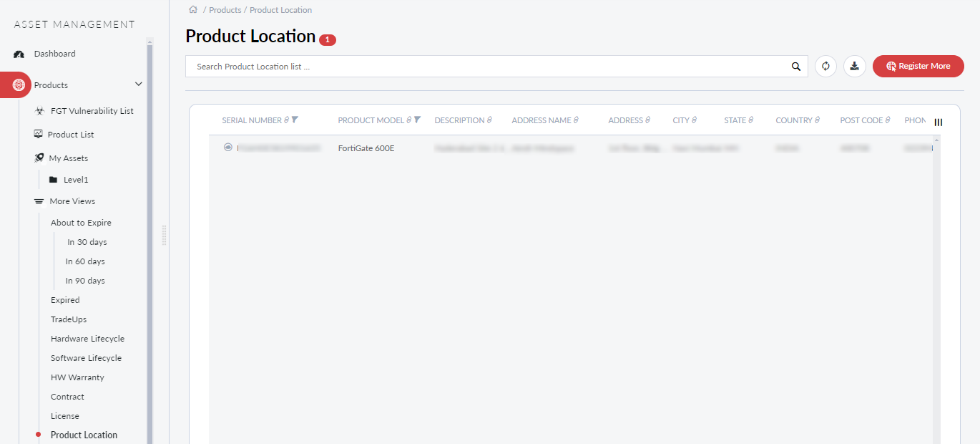Select the FortiGate 600E row radio button
This screenshot has width=980, height=444.
pyautogui.click(x=228, y=148)
